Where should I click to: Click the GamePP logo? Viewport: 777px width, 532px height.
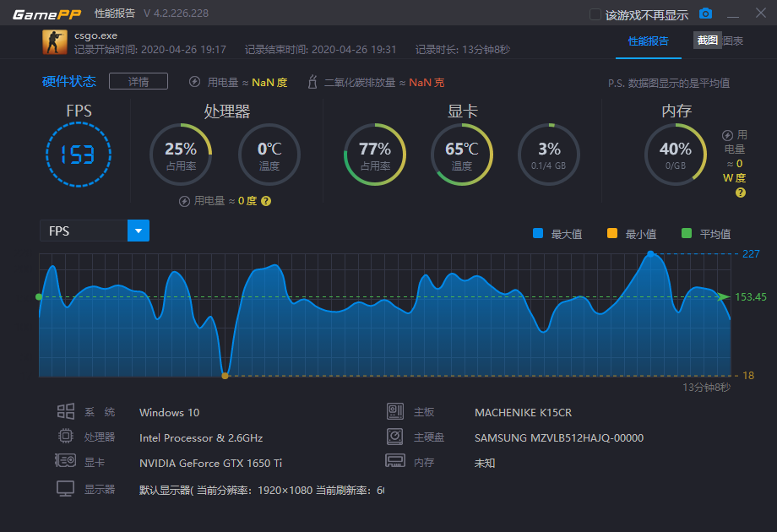pyautogui.click(x=46, y=14)
